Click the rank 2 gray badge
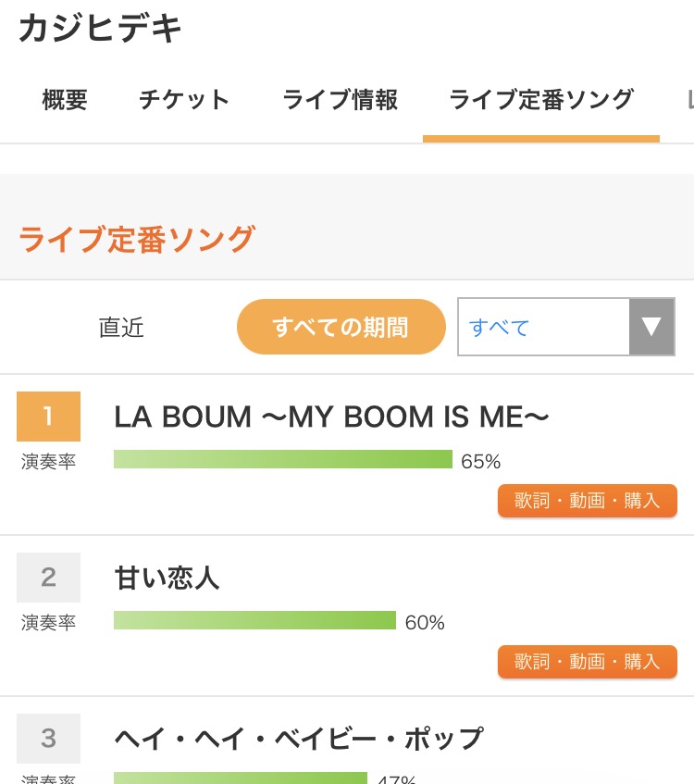 coord(48,578)
